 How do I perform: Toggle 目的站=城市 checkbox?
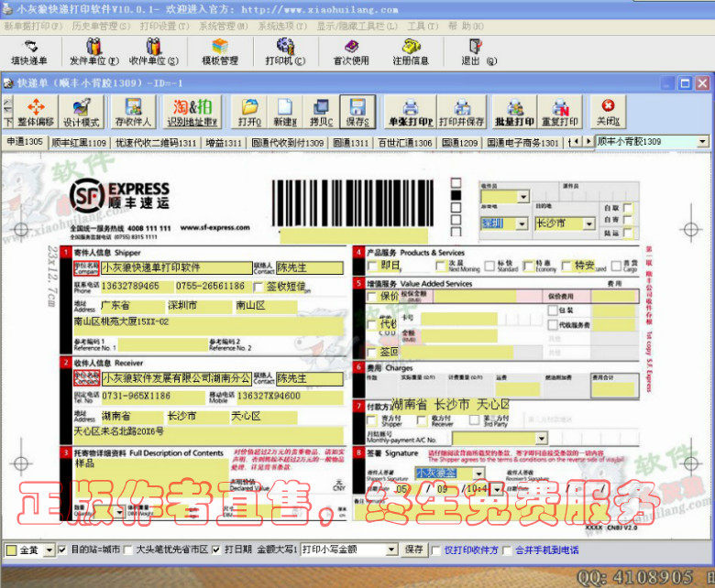[62, 550]
